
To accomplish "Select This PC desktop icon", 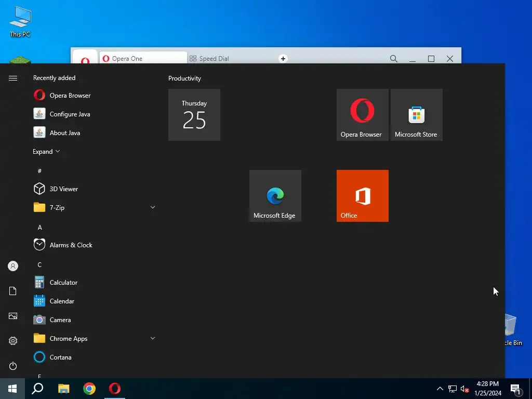I will pos(20,21).
